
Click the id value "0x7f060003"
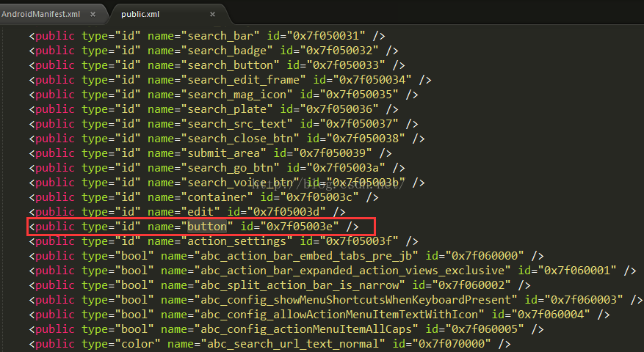584,301
